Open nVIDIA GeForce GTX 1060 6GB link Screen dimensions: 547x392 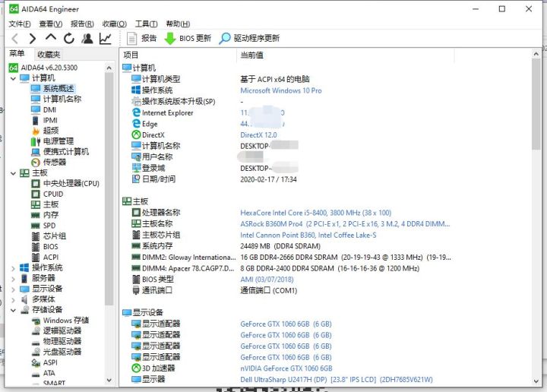click(286, 368)
